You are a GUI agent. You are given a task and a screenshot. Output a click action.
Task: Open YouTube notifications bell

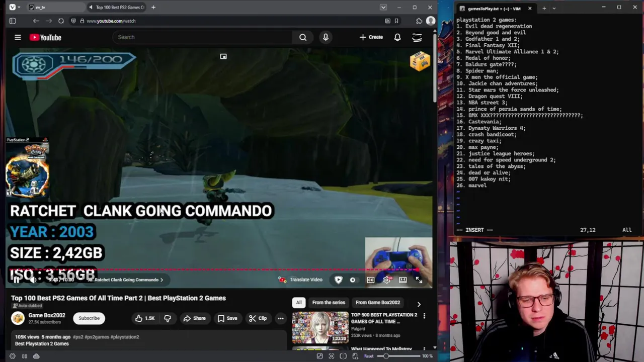(397, 37)
